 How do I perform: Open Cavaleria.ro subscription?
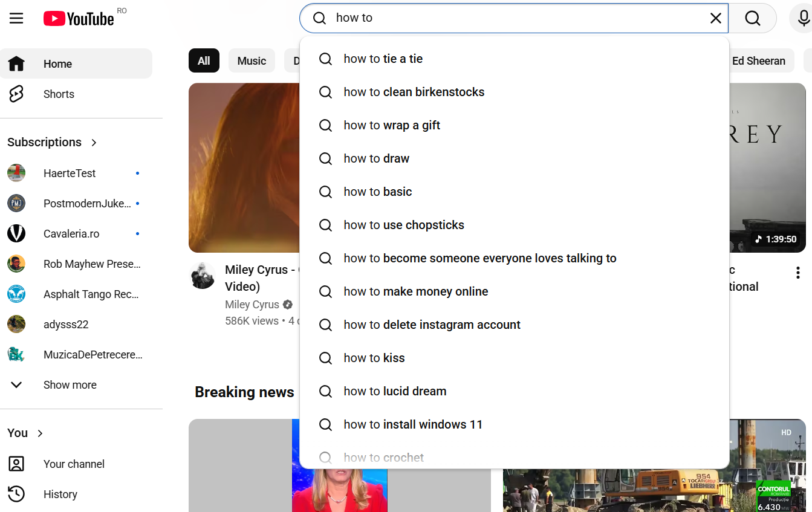76,233
